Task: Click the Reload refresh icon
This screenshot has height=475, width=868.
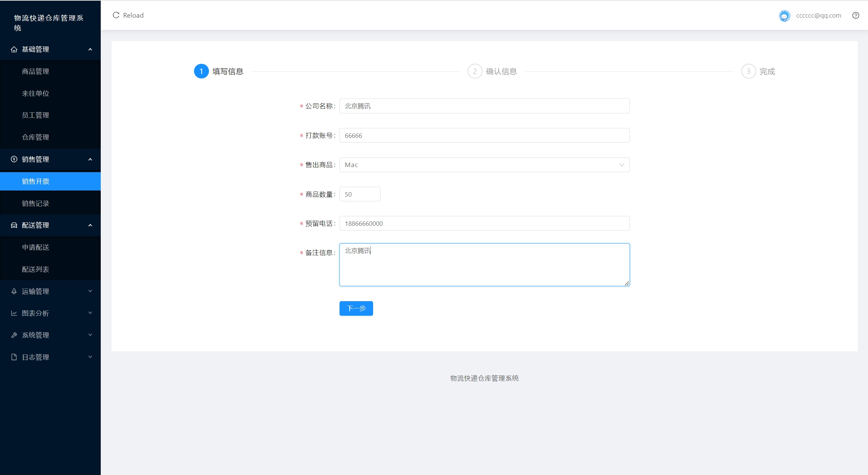Action: click(116, 15)
